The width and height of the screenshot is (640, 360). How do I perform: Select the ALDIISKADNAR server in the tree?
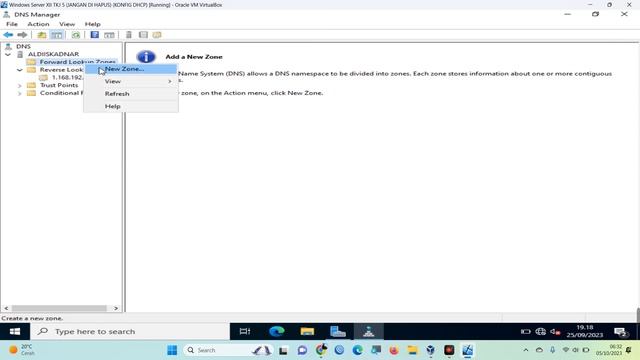(53, 54)
